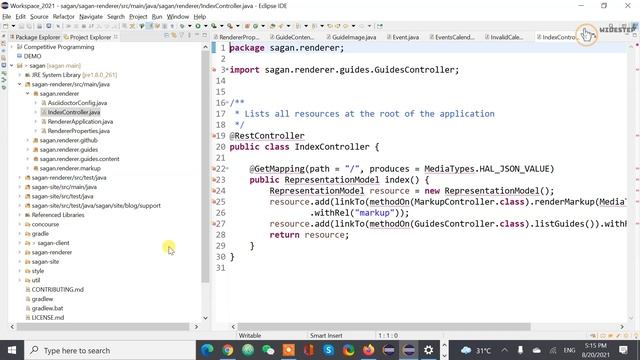Open the New file dropdown arrow
Image resolution: width=640 pixels, height=360 pixels.
tap(13, 26)
